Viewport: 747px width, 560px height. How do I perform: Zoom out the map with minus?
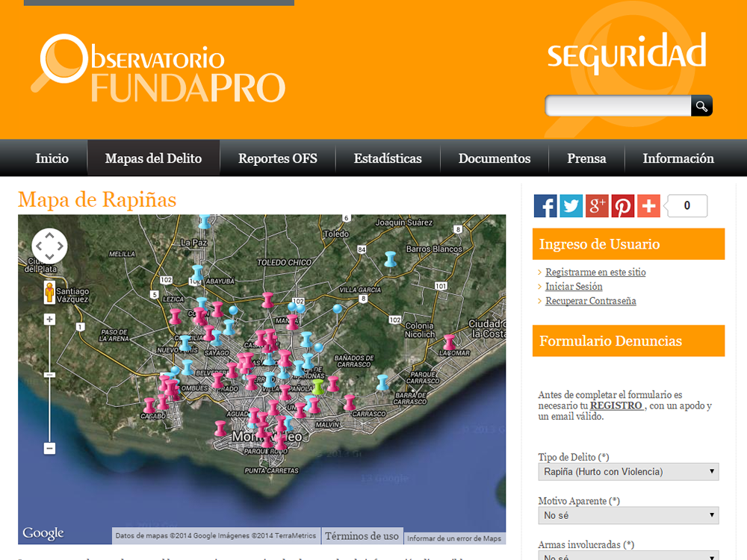pos(49,448)
